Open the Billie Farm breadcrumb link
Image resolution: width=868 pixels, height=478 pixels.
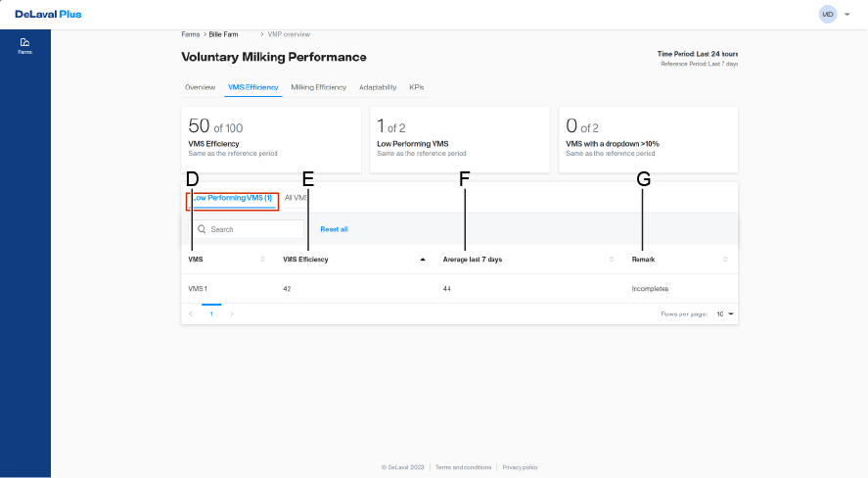tap(222, 33)
